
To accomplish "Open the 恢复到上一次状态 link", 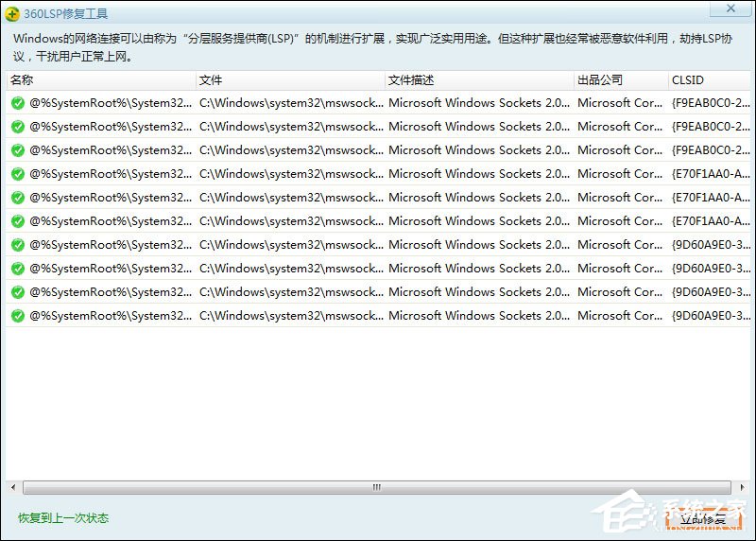I will click(x=63, y=518).
